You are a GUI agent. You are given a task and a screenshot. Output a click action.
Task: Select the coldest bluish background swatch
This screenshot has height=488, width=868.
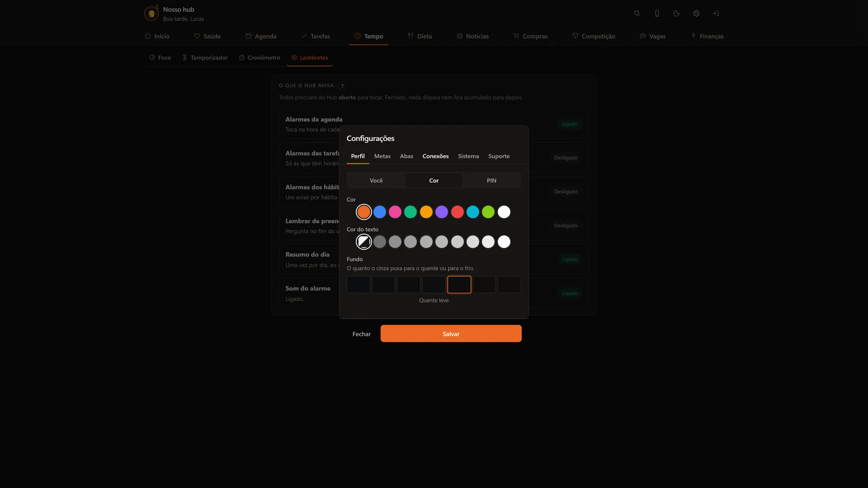(358, 285)
